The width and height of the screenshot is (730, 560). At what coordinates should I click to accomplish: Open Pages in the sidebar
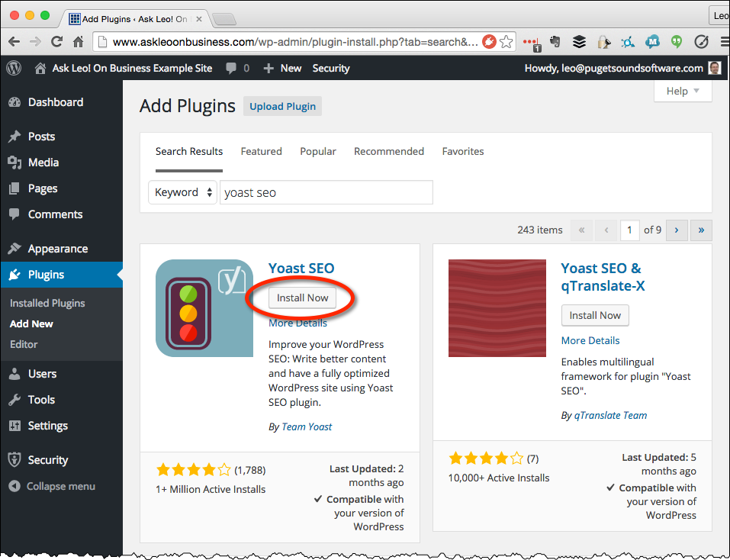coord(43,188)
